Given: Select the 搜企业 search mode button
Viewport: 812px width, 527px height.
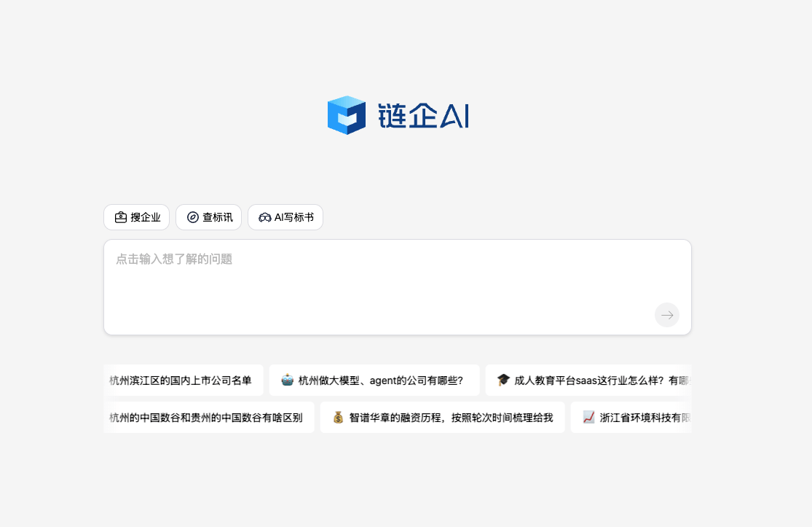Looking at the screenshot, I should point(137,217).
